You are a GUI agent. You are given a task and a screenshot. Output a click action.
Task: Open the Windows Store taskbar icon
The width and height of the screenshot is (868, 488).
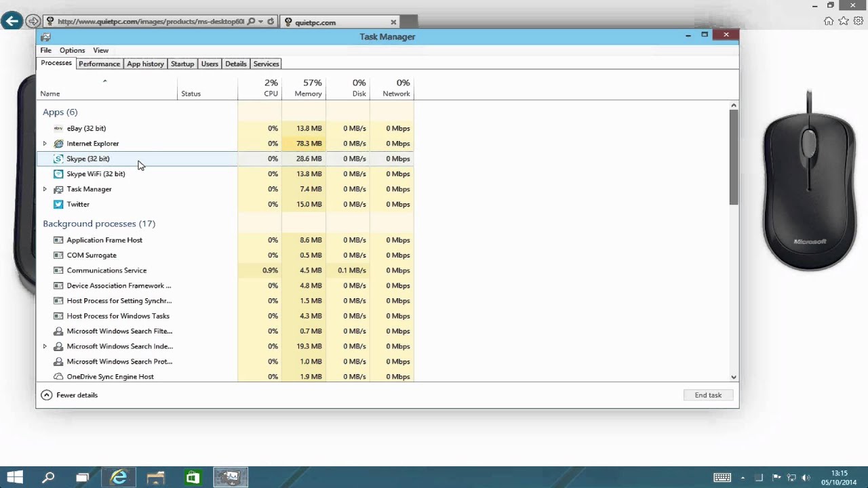point(193,477)
